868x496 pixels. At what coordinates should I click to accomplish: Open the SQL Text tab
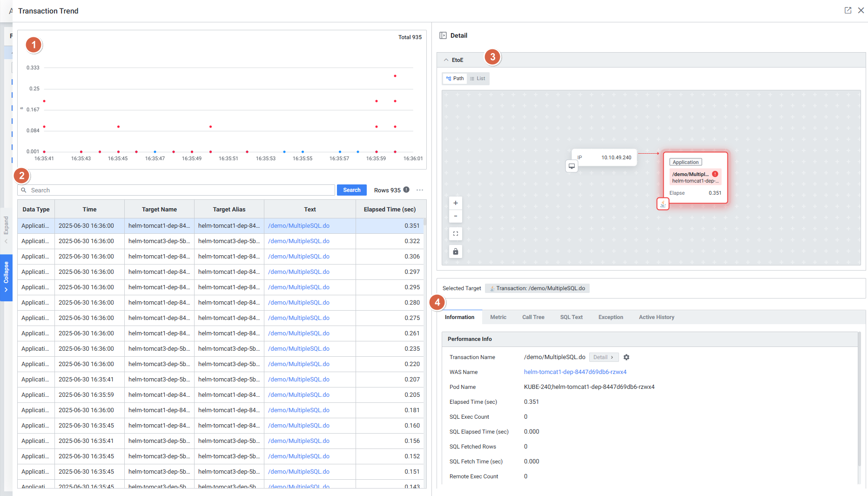click(571, 317)
